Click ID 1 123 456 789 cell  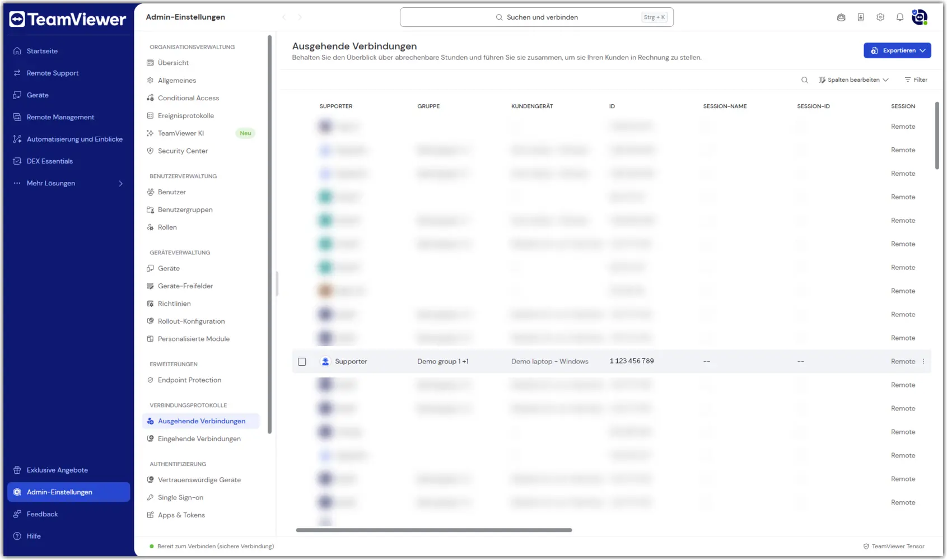click(632, 361)
